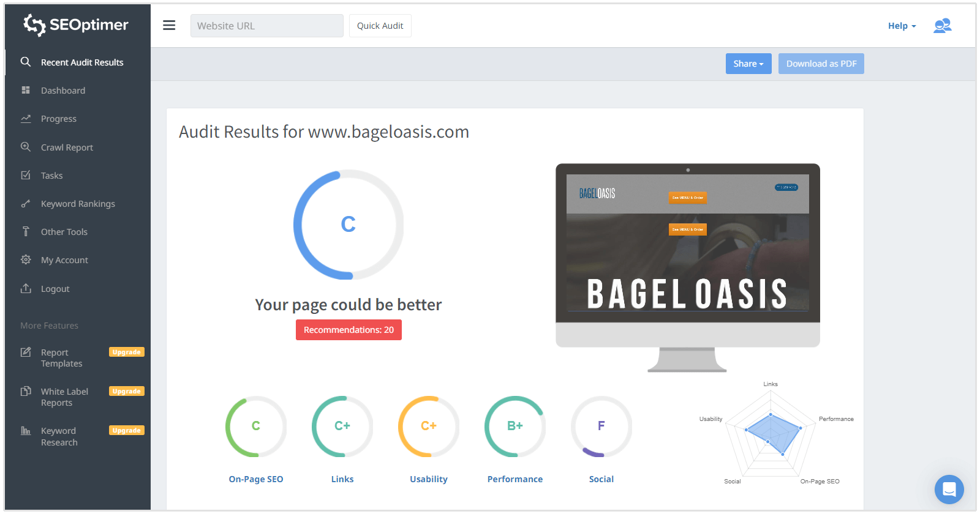Screen dimensions: 980x514
Task: Click the Keyword Rankings key icon
Action: coord(26,204)
